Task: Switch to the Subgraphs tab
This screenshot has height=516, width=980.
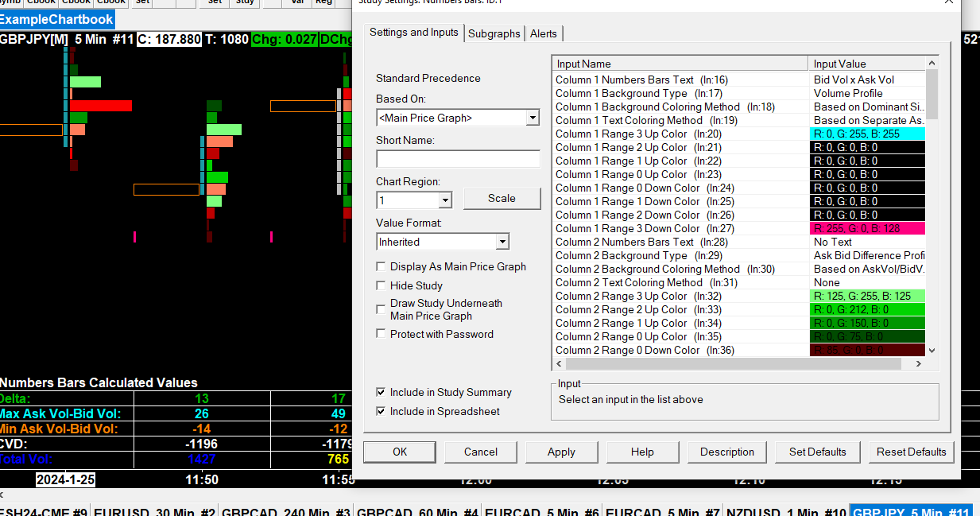Action: click(494, 33)
